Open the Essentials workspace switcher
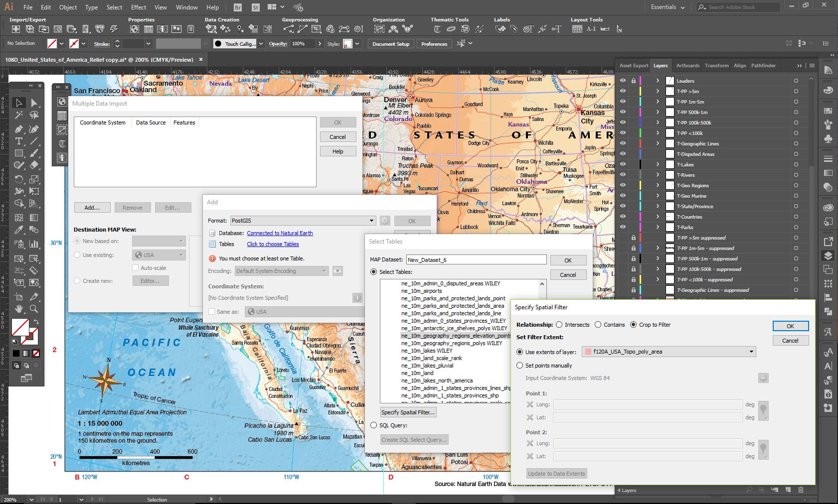The image size is (838, 504). click(x=668, y=7)
